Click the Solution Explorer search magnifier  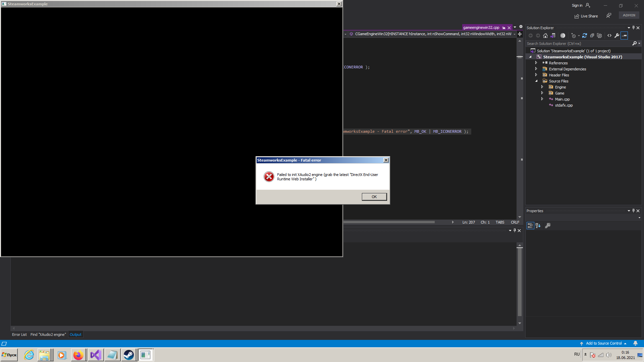coord(634,44)
